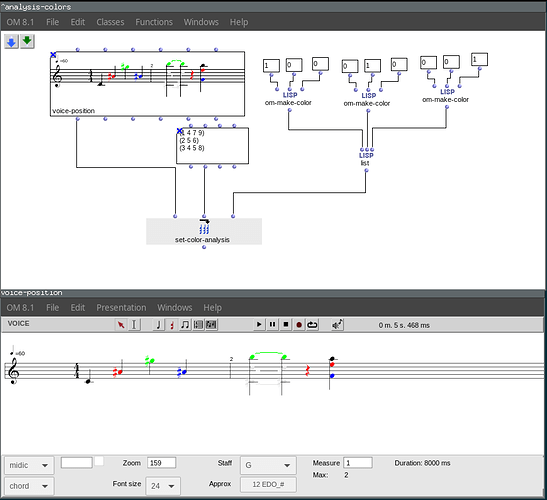Toggle loop playback button

312,324
